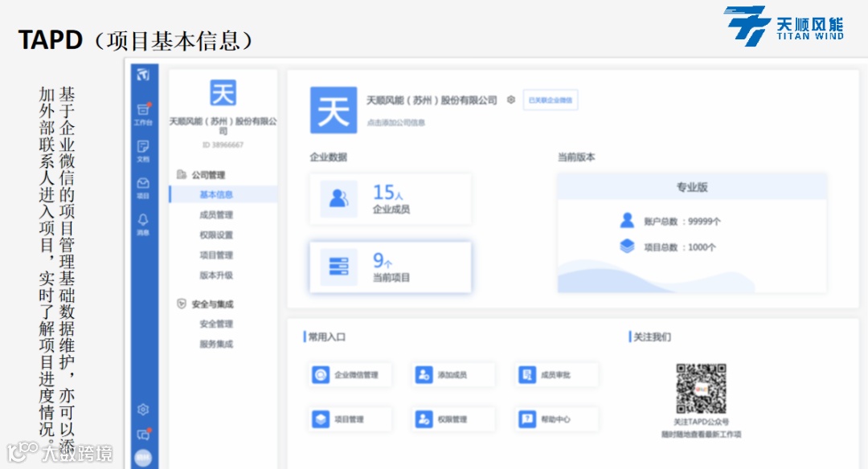868x469 pixels.
Task: Click the 已关联企业微信 button
Action: pyautogui.click(x=551, y=100)
